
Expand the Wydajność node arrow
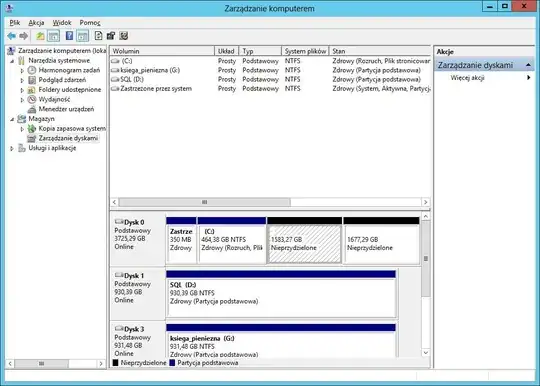click(x=22, y=100)
